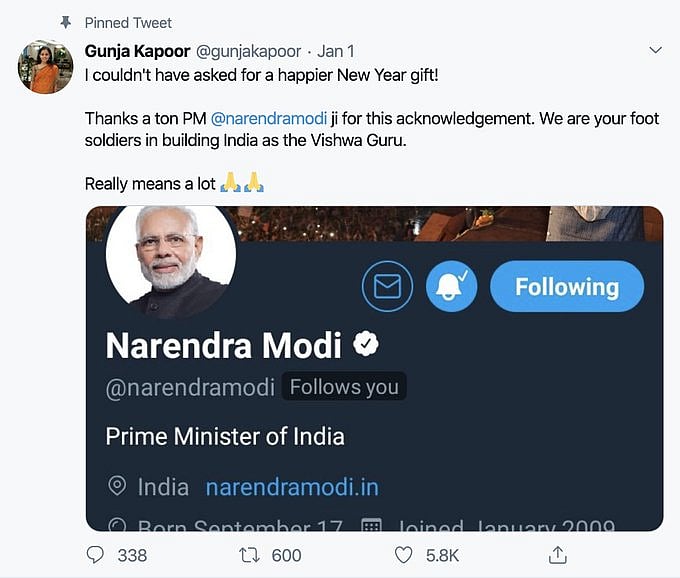Open the @gunjakapoor handle
Screen dimensions: 680x578
click(x=244, y=49)
